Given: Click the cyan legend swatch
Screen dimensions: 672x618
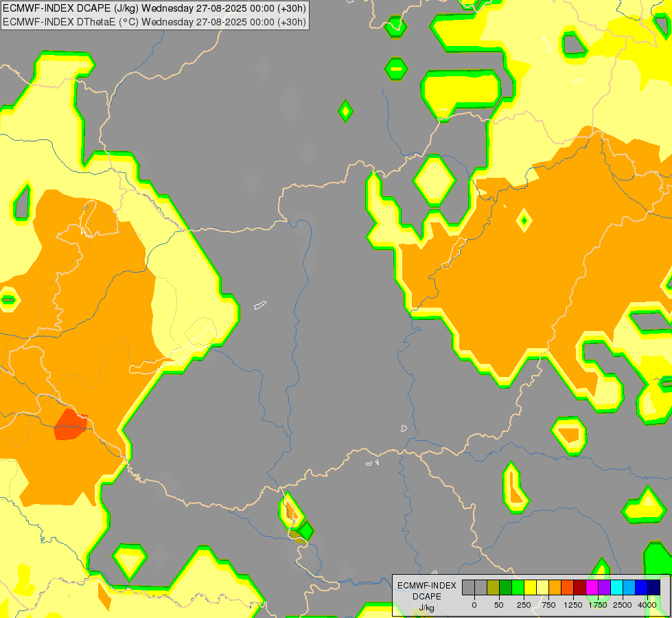Looking at the screenshot, I should (616, 587).
